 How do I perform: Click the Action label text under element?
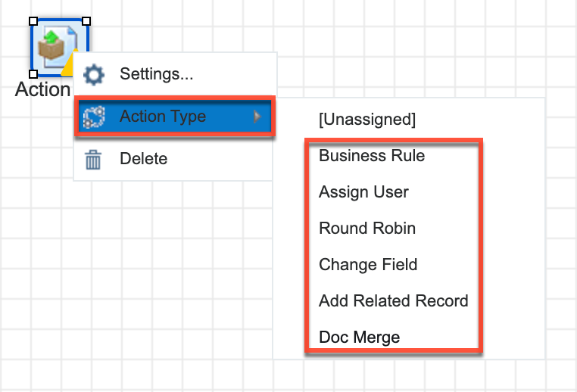tap(42, 89)
